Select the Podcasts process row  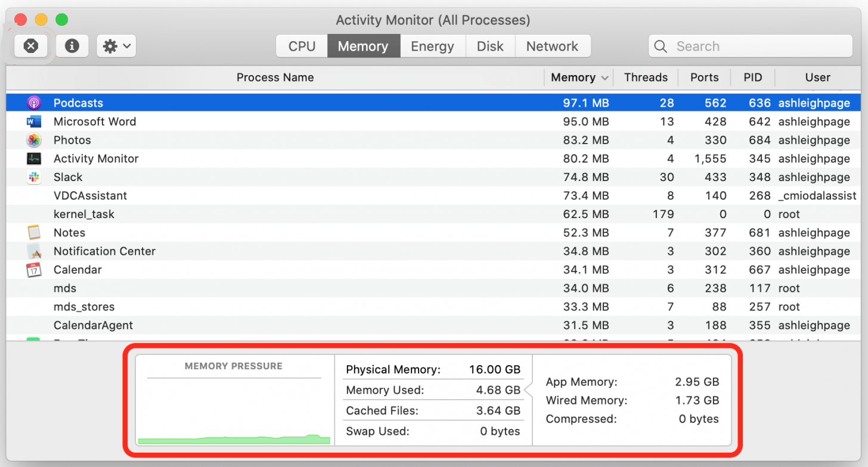[x=433, y=103]
